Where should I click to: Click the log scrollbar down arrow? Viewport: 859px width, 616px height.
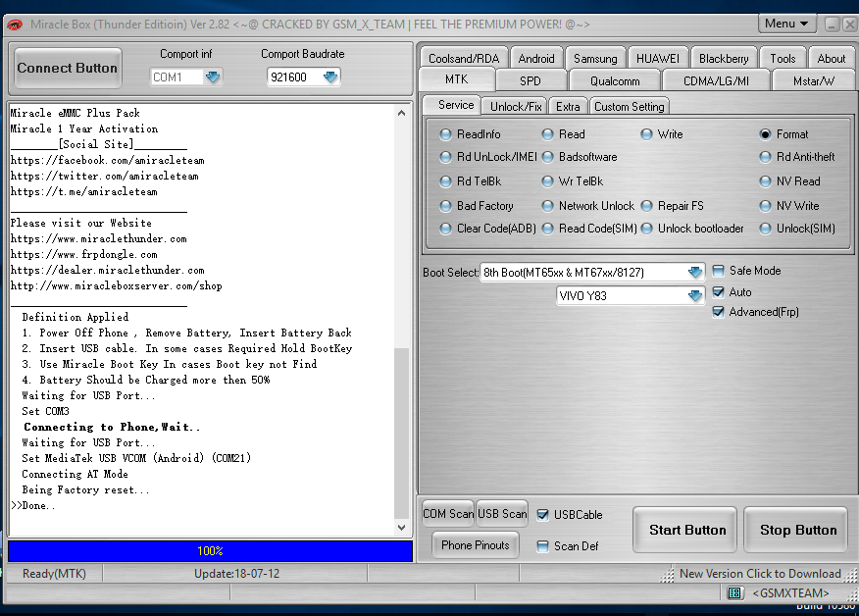pos(401,527)
